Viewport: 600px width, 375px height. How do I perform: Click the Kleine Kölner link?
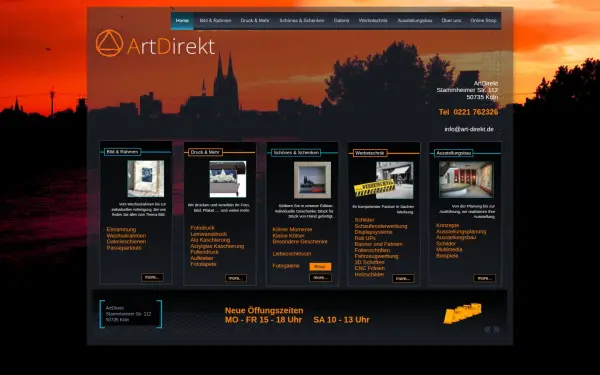click(289, 236)
